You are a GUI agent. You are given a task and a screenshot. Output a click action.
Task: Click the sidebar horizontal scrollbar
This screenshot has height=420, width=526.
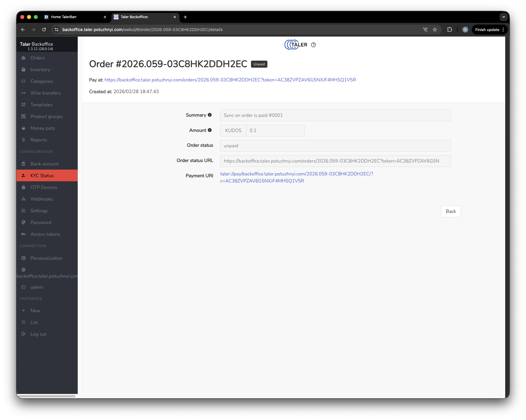(46, 396)
